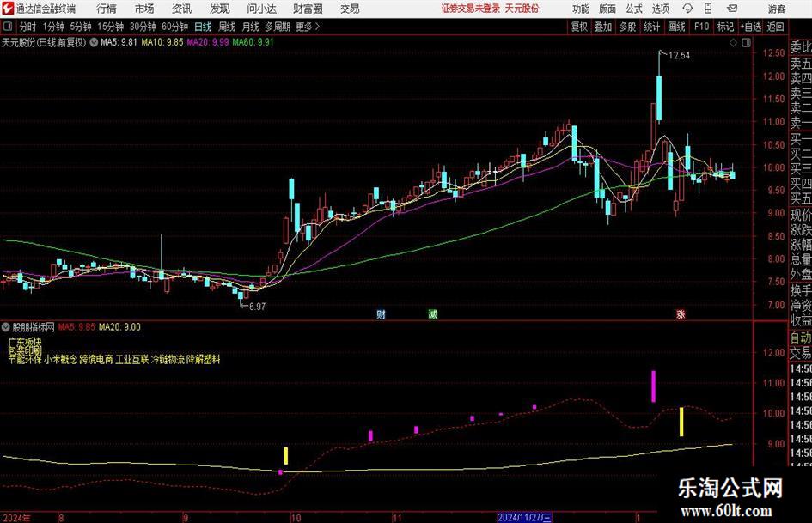Click the 6.97 low price label

(257, 307)
